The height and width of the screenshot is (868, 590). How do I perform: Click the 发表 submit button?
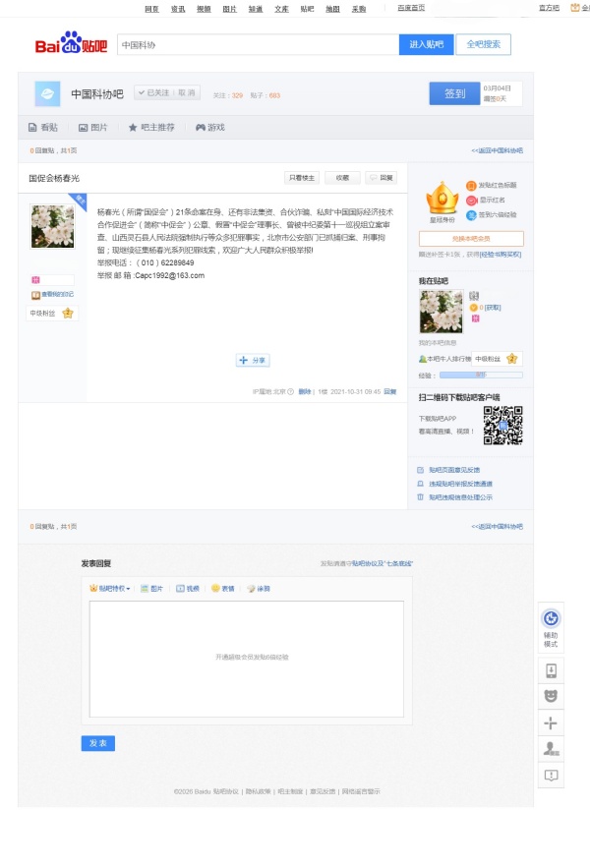click(98, 743)
